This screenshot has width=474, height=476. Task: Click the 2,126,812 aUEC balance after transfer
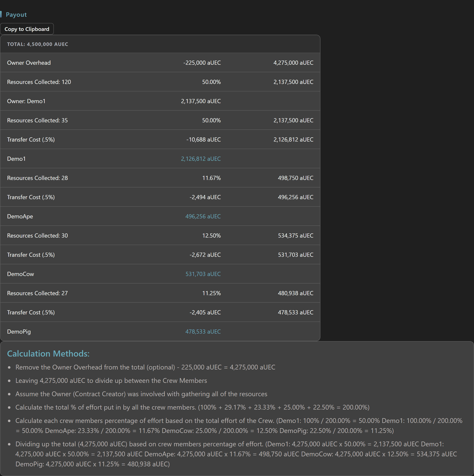click(293, 140)
